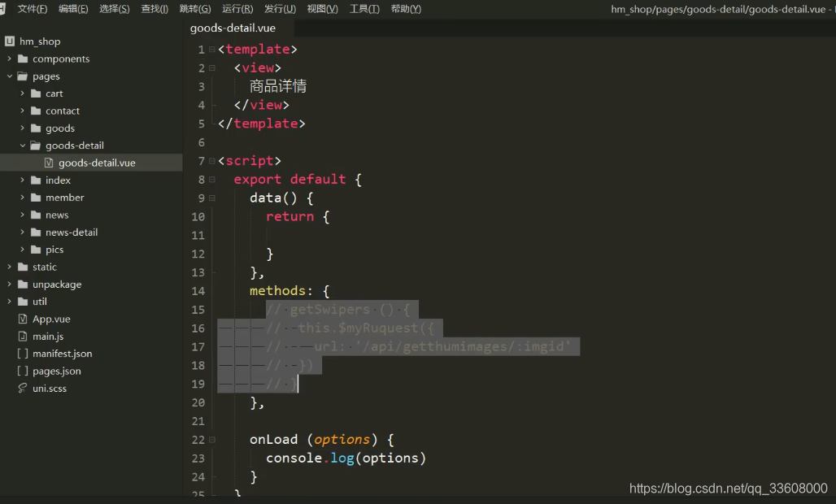Collapse the pages folder chevron

(9, 76)
